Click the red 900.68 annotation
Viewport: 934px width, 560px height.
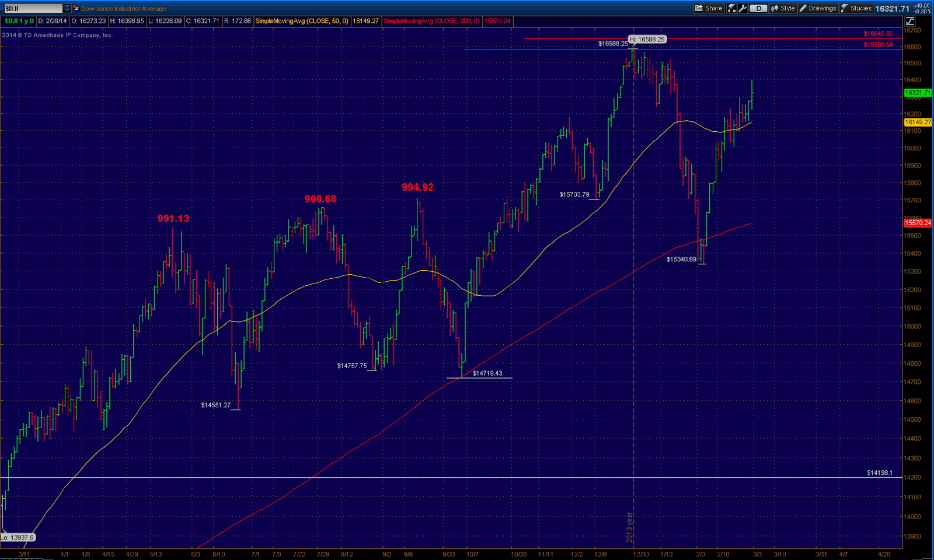320,199
